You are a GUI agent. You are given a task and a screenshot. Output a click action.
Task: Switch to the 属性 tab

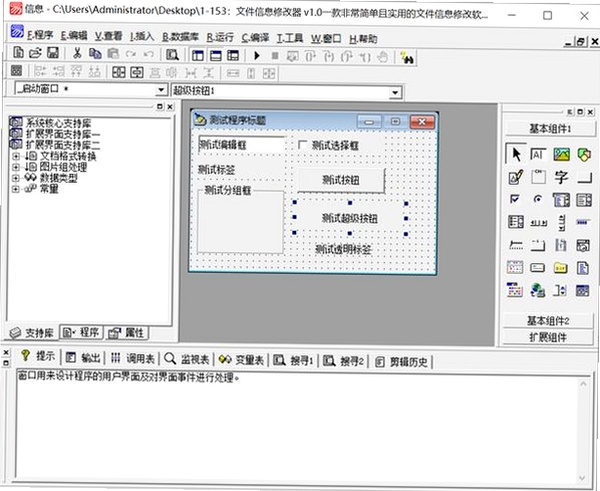click(x=126, y=333)
